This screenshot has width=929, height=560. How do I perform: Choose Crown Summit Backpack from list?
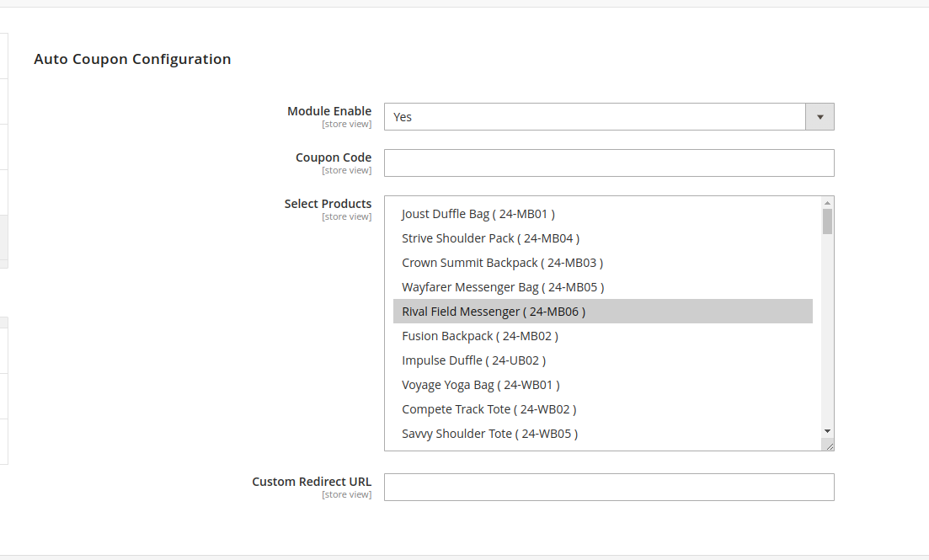click(502, 263)
